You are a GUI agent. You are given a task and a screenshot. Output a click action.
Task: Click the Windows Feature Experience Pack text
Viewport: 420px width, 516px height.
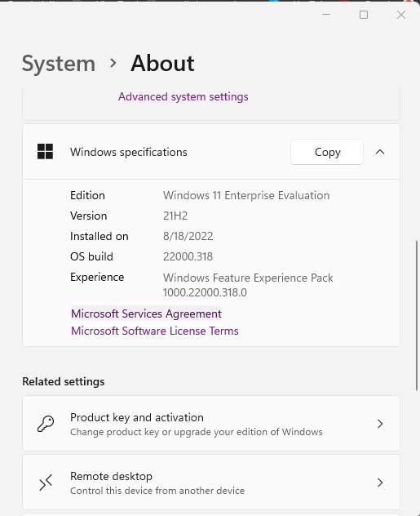coord(248,278)
